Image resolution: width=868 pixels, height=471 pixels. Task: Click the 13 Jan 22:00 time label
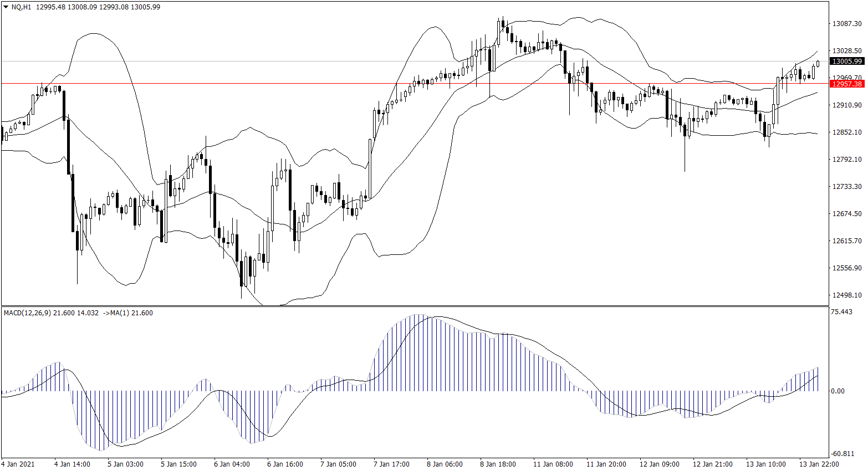point(819,464)
